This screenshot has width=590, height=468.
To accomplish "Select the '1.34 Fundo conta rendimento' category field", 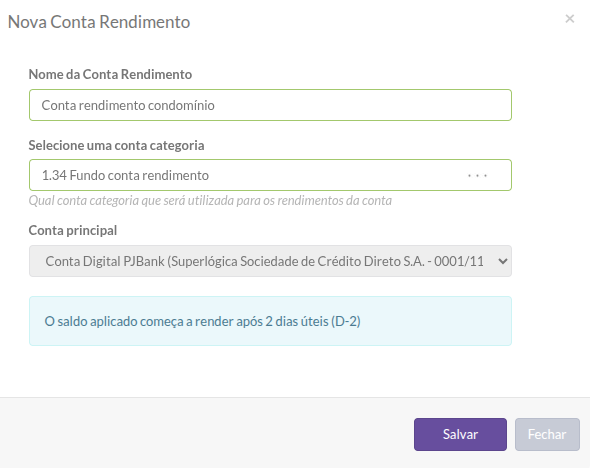I will coord(270,175).
